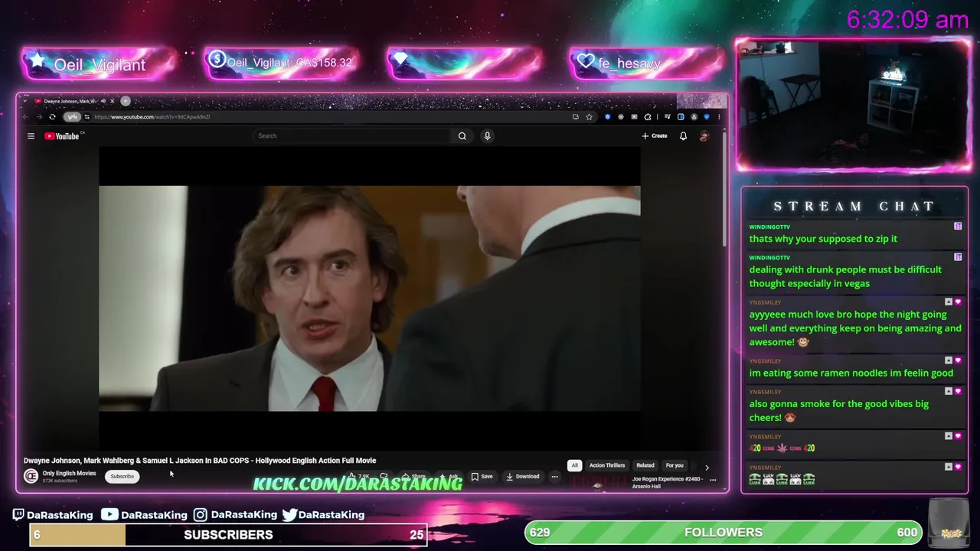Open the Joe Rogan Experience #2480 video

tap(667, 482)
